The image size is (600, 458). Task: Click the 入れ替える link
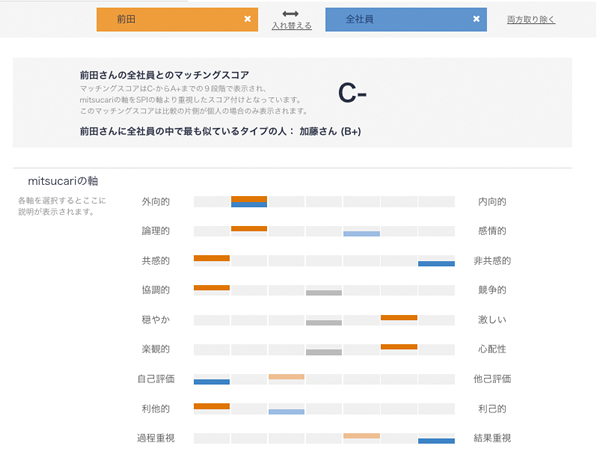[x=291, y=26]
